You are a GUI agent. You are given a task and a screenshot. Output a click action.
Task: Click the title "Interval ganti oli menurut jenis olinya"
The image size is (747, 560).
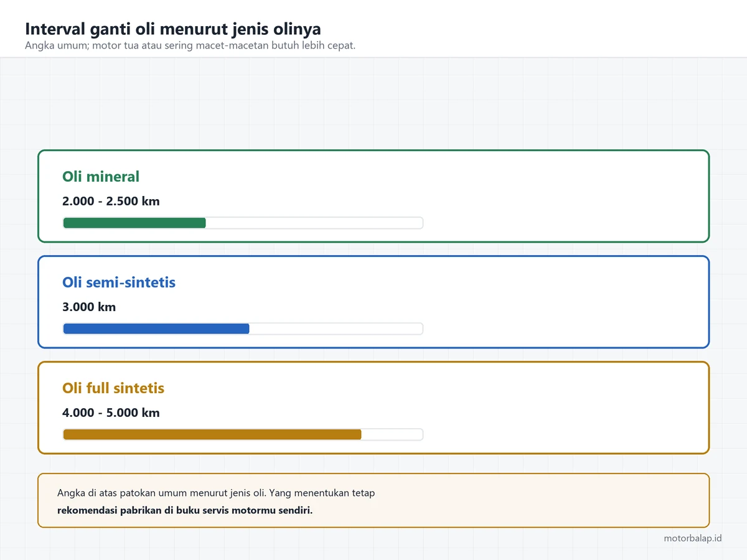[x=173, y=29]
